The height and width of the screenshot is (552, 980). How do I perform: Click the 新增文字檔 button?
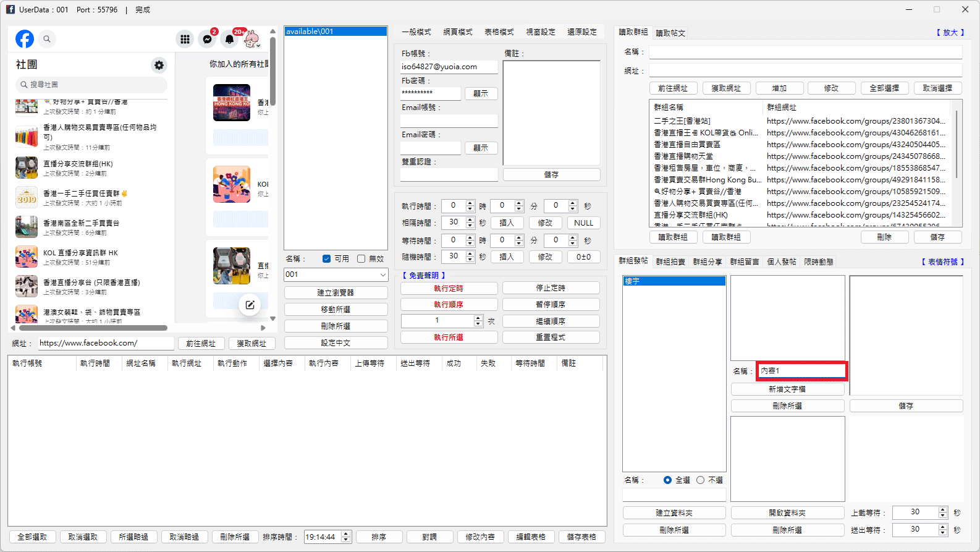tap(787, 389)
